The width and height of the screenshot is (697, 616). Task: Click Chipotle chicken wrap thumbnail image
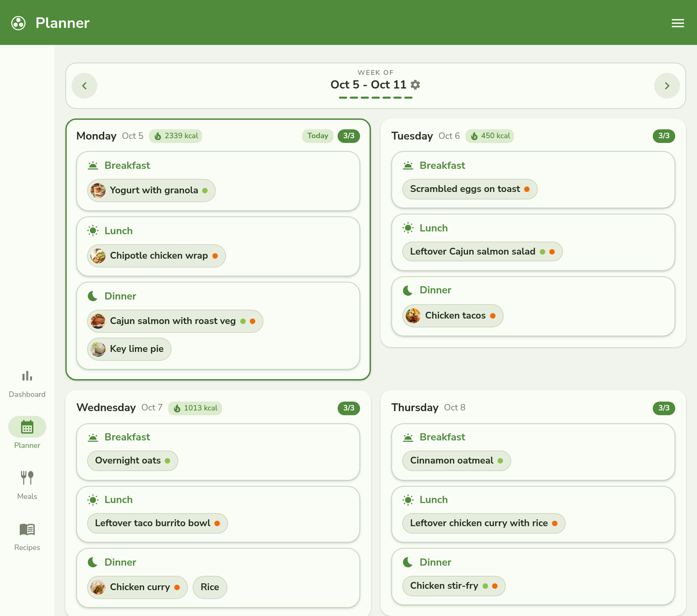[98, 256]
